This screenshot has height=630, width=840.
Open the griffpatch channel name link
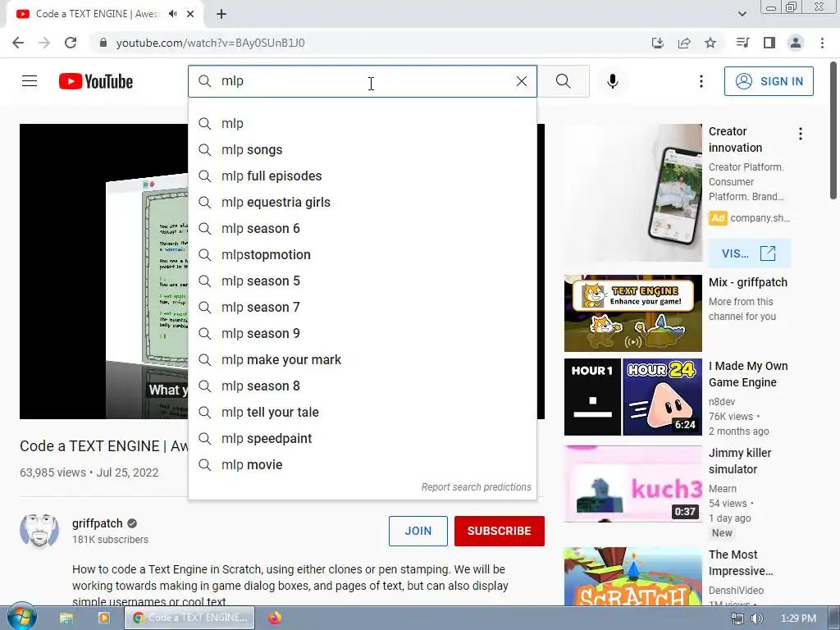[x=98, y=523]
